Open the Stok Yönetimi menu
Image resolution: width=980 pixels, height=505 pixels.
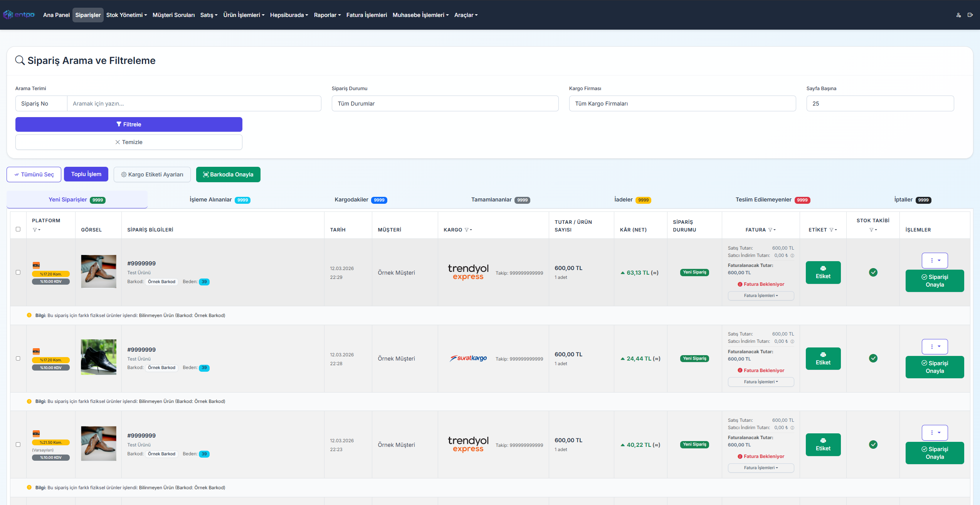[x=126, y=15]
